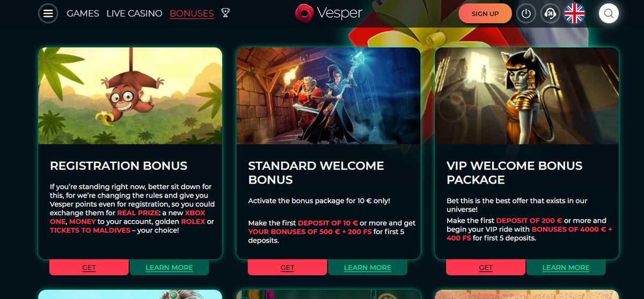Image resolution: width=644 pixels, height=299 pixels.
Task: Select the Bonuses menu item
Action: tap(192, 13)
